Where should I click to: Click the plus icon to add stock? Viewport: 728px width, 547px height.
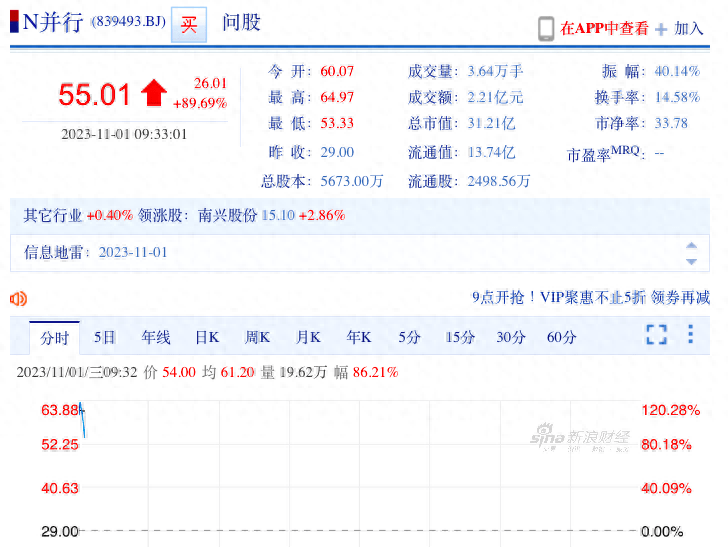tap(661, 29)
